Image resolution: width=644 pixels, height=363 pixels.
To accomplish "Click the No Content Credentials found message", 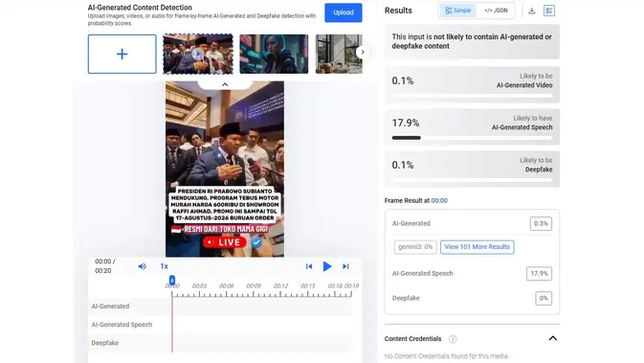I will click(447, 356).
